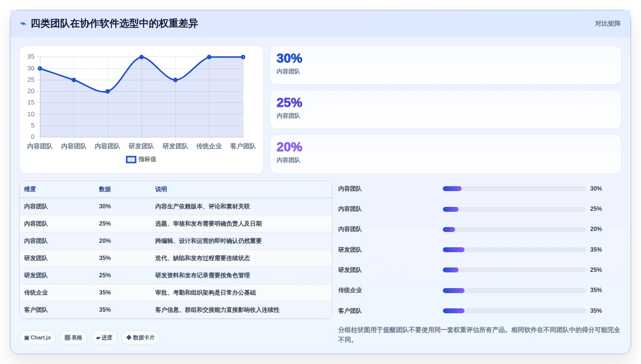Viewport: 641px width, 364px height.
Task: Click the 内容团队 20% progress bar
Action: [x=514, y=229]
